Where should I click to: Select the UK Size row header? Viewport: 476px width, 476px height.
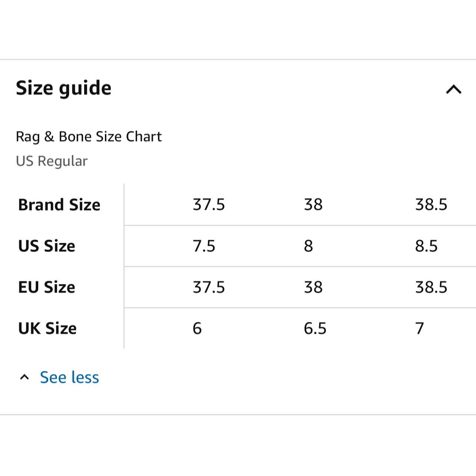click(47, 328)
